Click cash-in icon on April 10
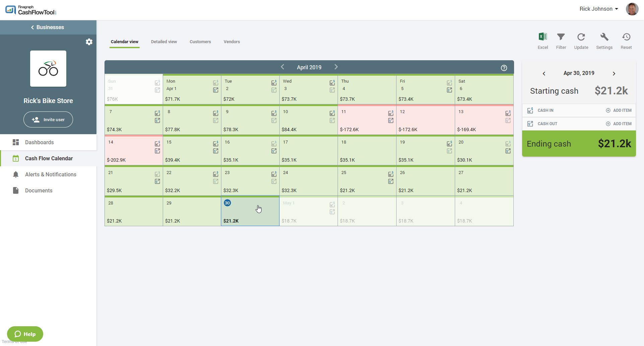644x346 pixels. [332, 113]
